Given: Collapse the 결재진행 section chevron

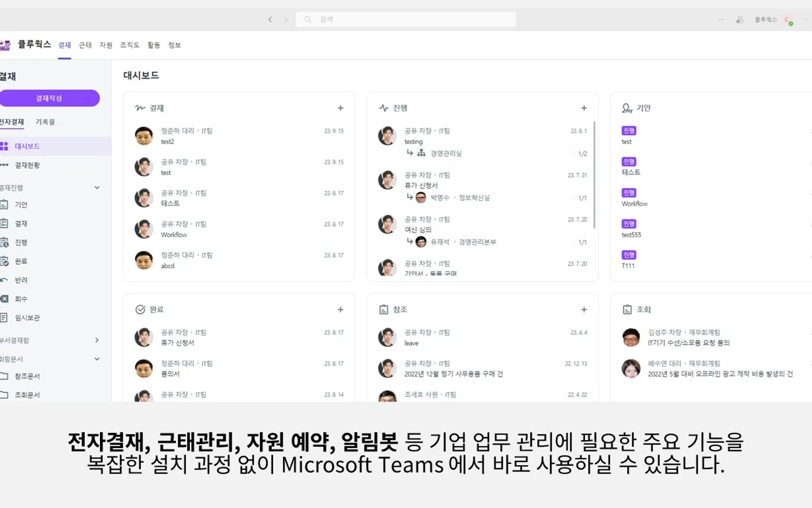Looking at the screenshot, I should pyautogui.click(x=97, y=187).
